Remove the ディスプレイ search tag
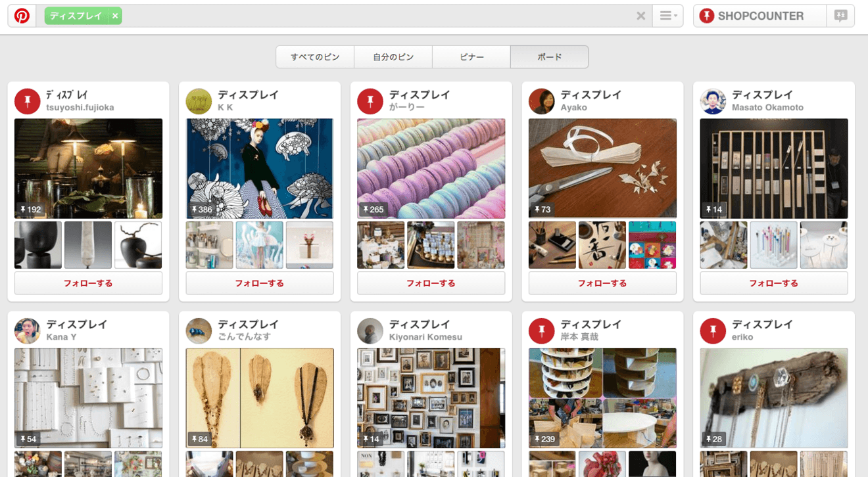Viewport: 868px width, 477px height. pos(115,16)
